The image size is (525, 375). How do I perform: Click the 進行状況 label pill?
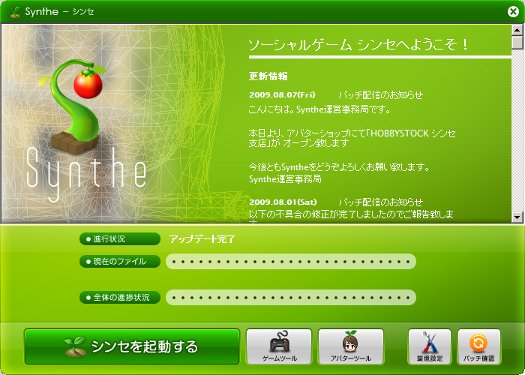pos(120,239)
